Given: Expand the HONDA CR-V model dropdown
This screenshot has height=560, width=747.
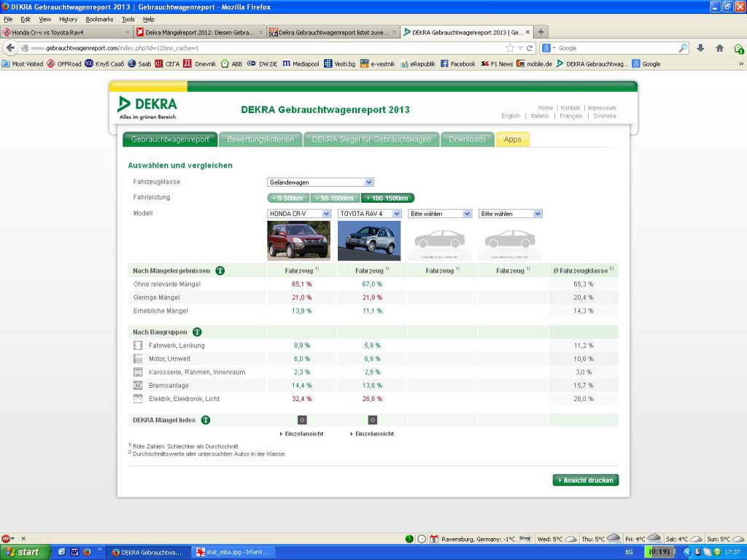Looking at the screenshot, I should 298,214.
